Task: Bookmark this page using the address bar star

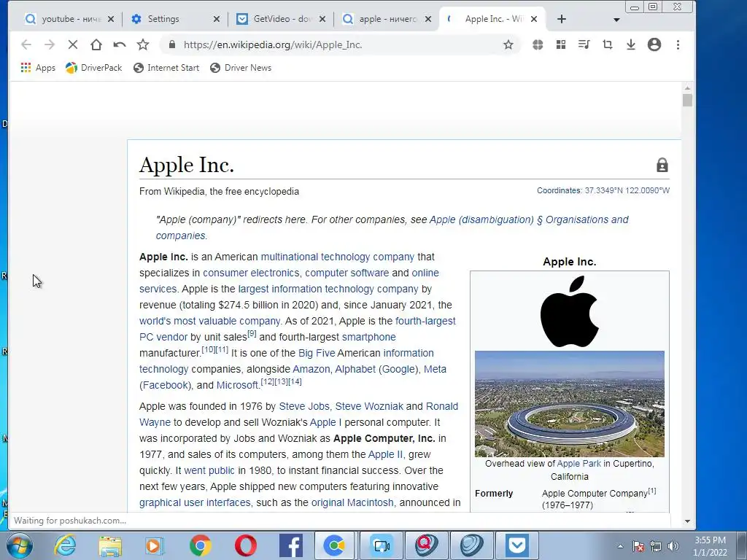Action: click(508, 44)
